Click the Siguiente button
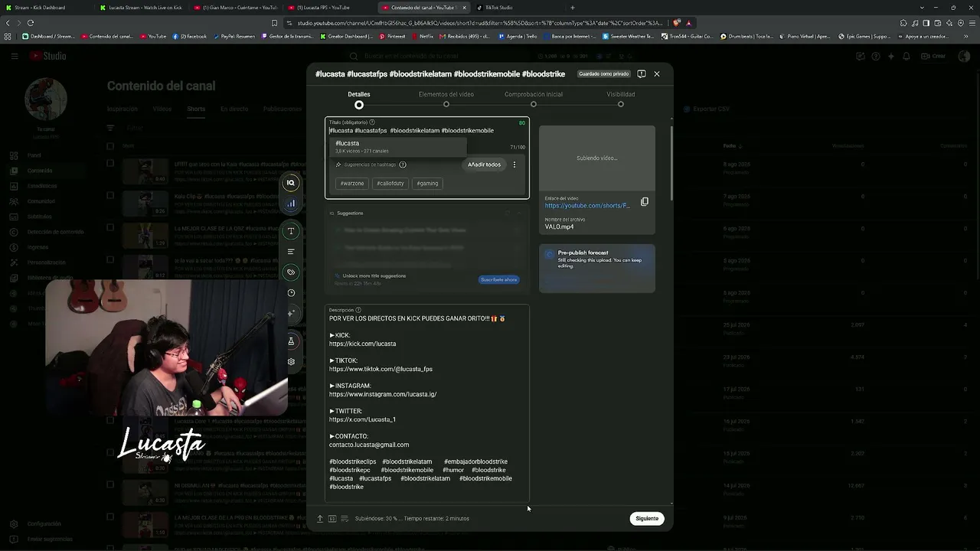Viewport: 980px width, 551px height. point(647,519)
